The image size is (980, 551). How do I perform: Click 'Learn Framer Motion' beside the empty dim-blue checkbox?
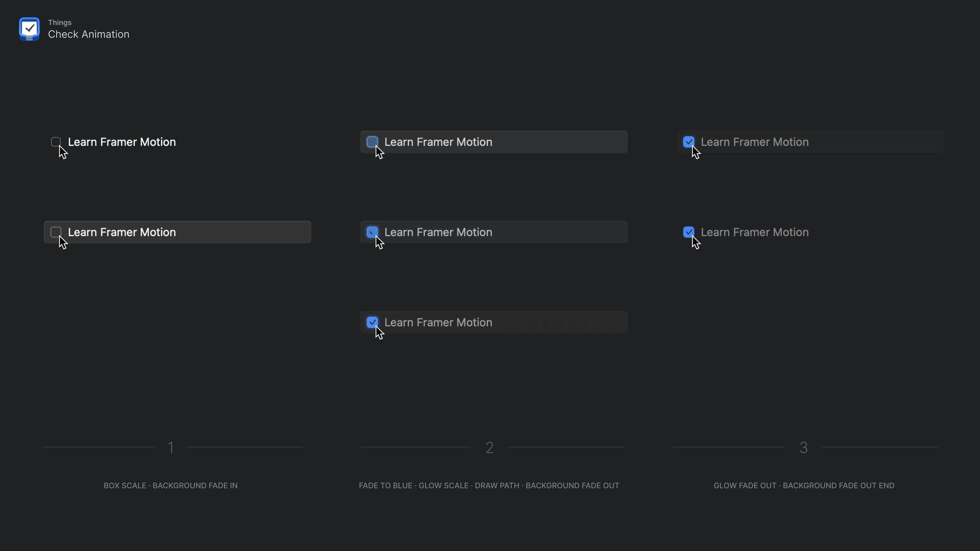438,142
